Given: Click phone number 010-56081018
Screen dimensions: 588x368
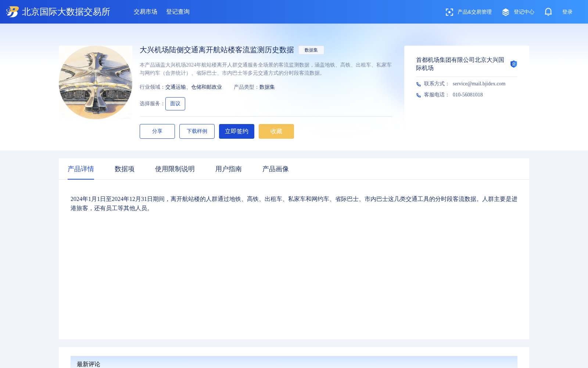Looking at the screenshot, I should pos(468,95).
